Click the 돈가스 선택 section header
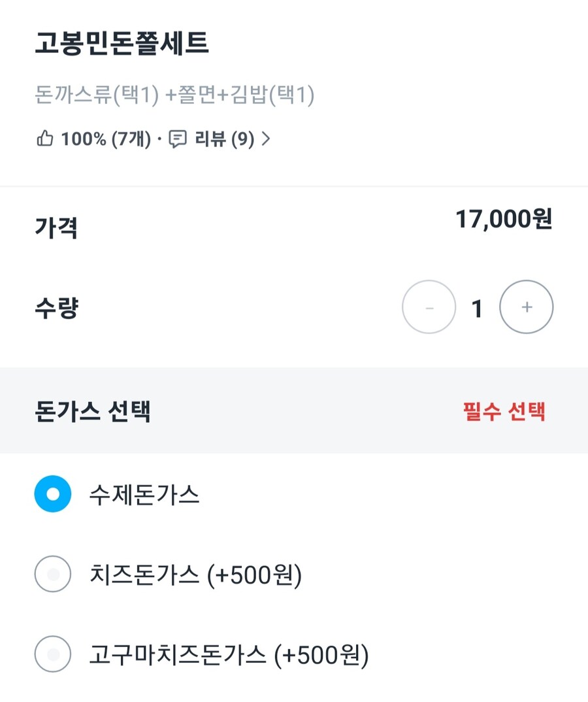Image resolution: width=588 pixels, height=702 pixels. coord(93,411)
